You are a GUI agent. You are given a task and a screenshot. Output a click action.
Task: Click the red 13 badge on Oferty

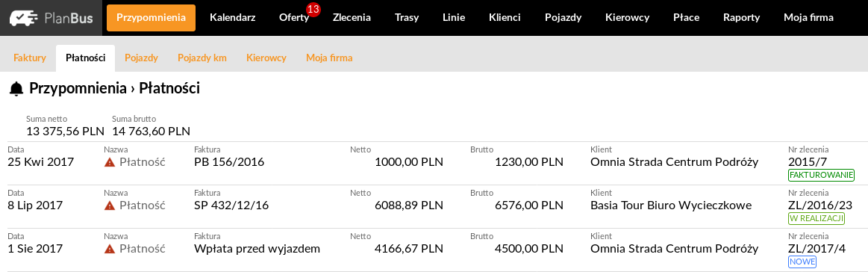coord(313,10)
